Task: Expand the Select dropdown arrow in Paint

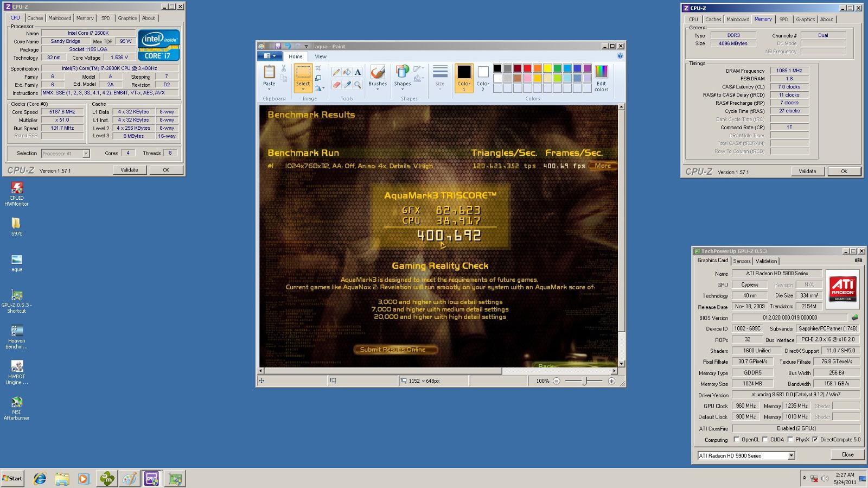Action: [303, 90]
